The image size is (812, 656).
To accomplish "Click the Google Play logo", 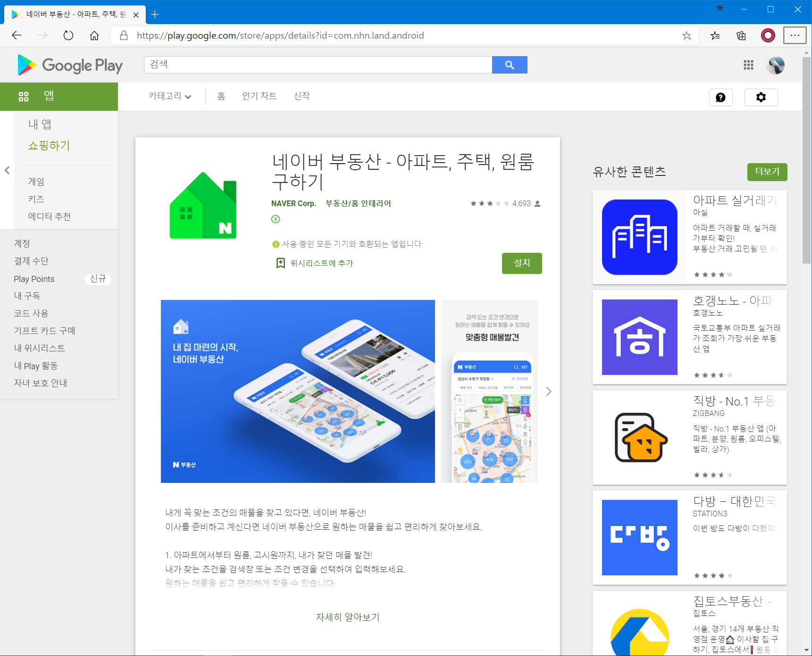I will click(x=70, y=65).
